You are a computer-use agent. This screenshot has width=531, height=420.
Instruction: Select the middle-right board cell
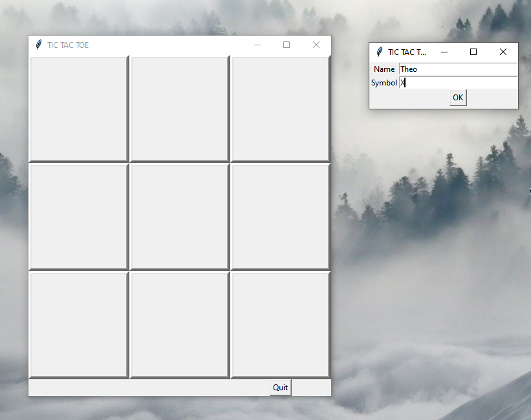[280, 217]
